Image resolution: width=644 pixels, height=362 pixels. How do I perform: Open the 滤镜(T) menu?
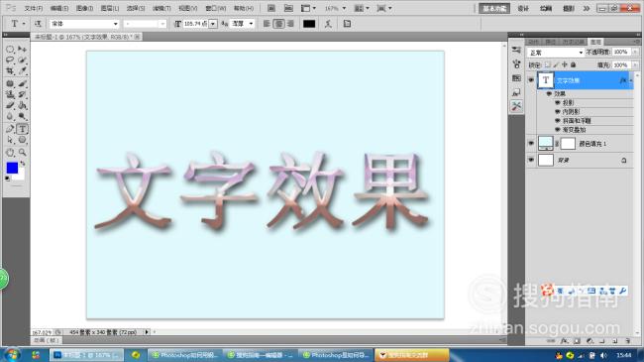point(161,8)
